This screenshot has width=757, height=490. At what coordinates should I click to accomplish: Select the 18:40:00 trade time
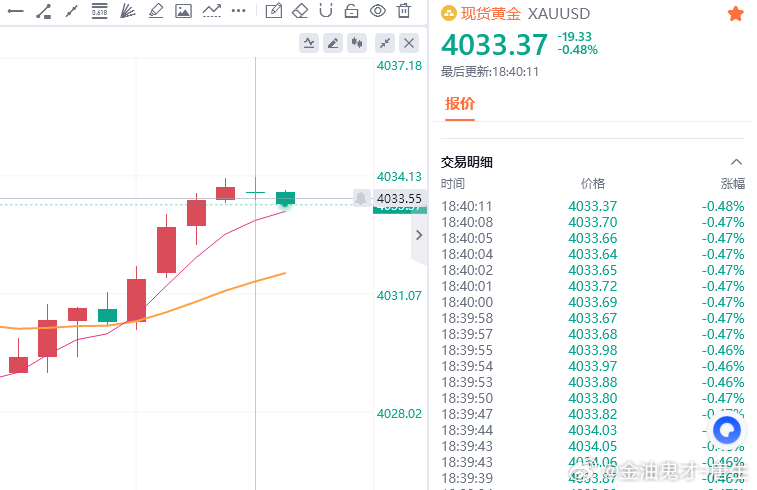[467, 302]
